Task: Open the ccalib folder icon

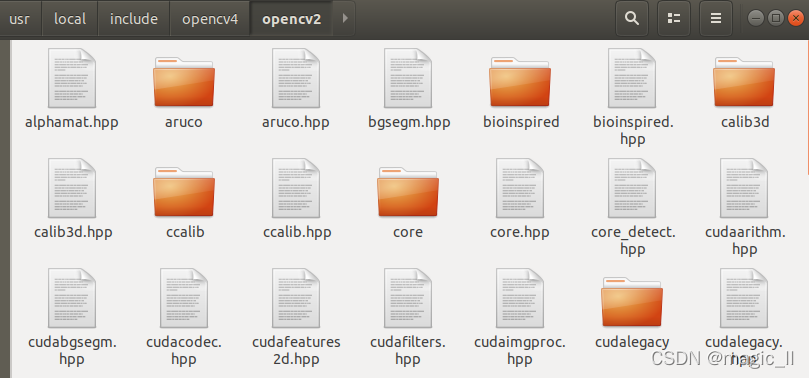Action: (x=184, y=191)
